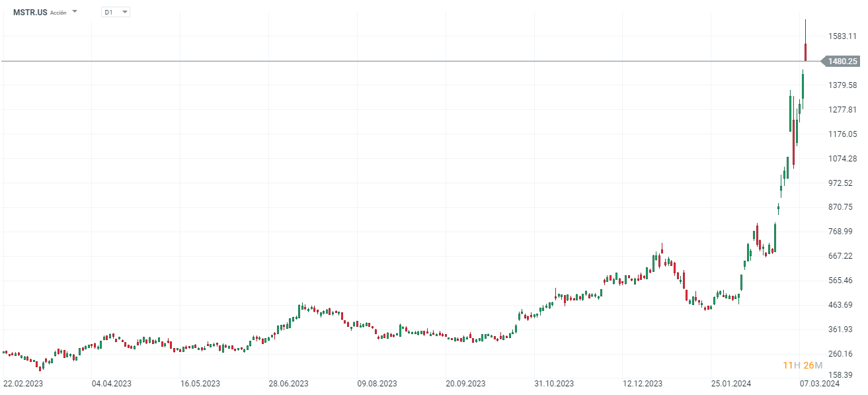Select the 07.03.2024 date on time axis

point(819,384)
